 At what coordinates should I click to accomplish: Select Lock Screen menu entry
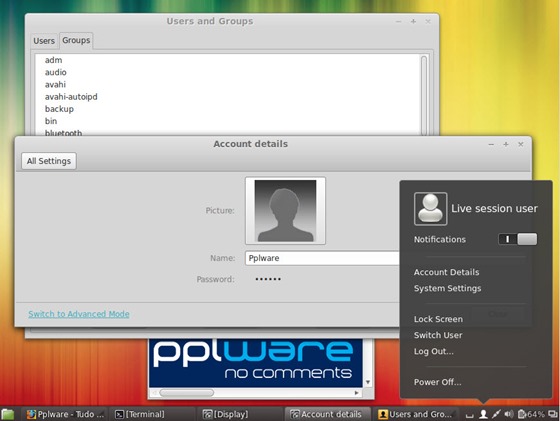point(438,319)
